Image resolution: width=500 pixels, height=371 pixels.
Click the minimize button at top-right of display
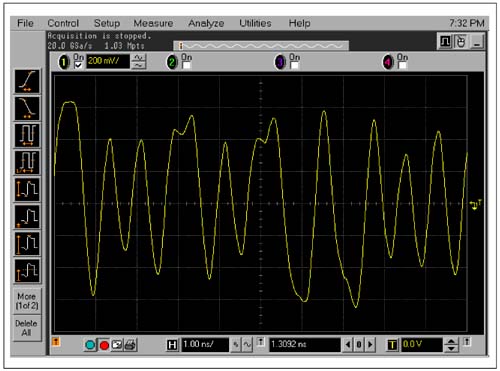coord(477,42)
